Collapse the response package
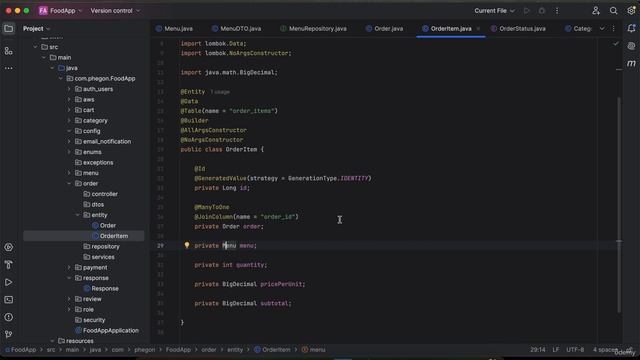Viewport: 640px width, 360px height. [69, 278]
